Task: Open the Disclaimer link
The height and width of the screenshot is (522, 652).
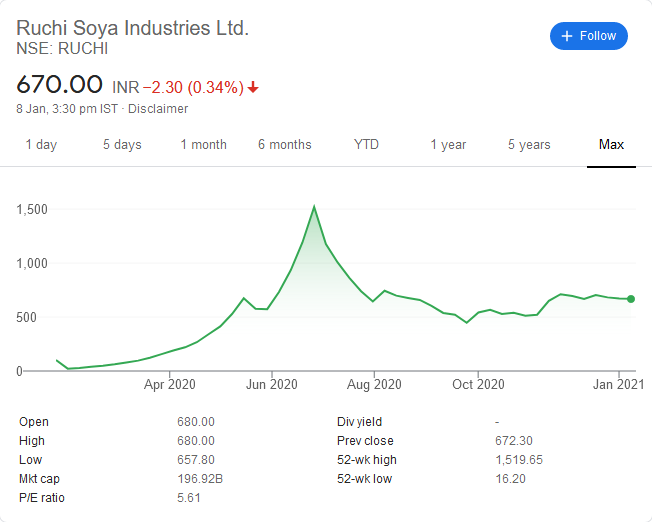Action: pyautogui.click(x=158, y=109)
